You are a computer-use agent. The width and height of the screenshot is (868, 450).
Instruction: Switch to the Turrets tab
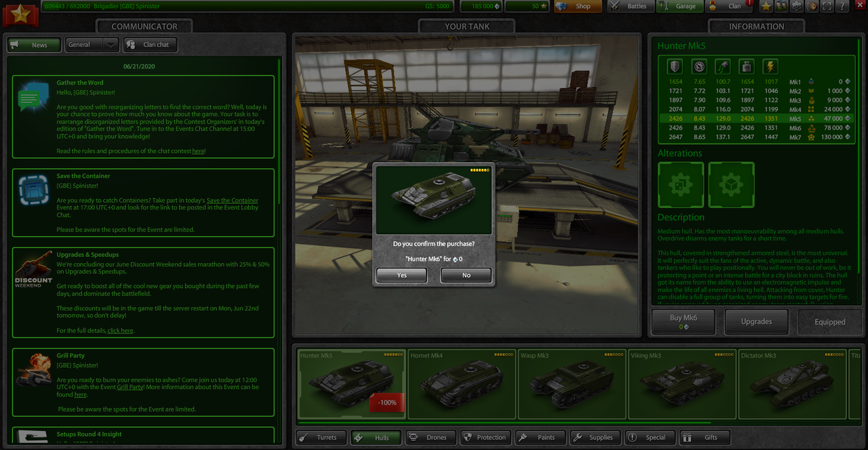321,437
